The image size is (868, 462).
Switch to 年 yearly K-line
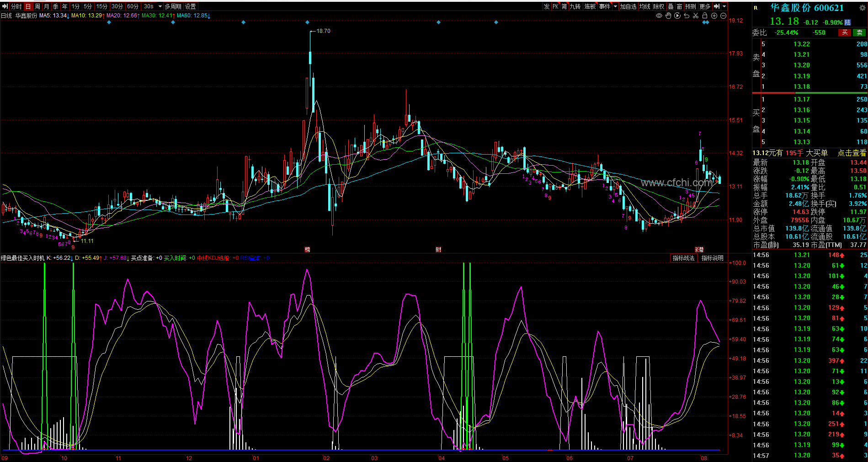[x=65, y=6]
